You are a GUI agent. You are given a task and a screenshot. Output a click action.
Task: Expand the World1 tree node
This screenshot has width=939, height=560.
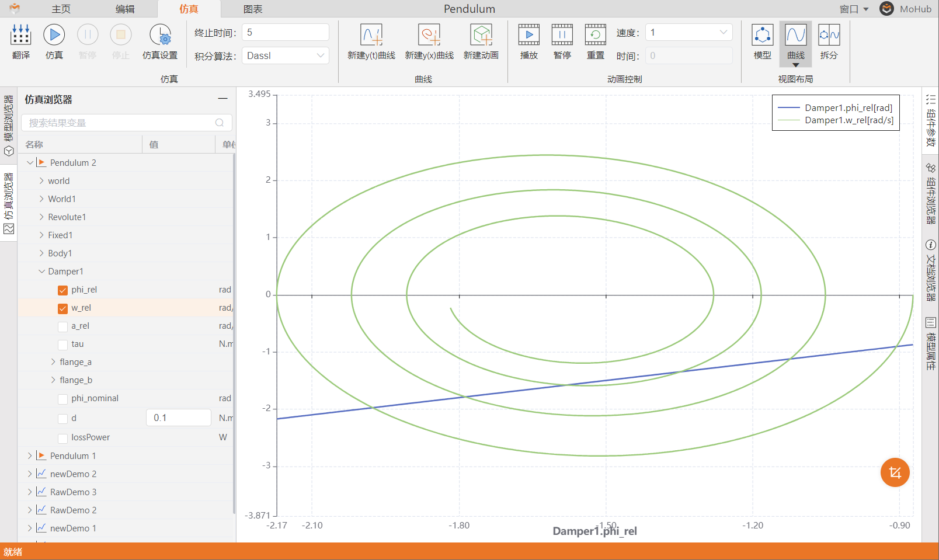41,199
